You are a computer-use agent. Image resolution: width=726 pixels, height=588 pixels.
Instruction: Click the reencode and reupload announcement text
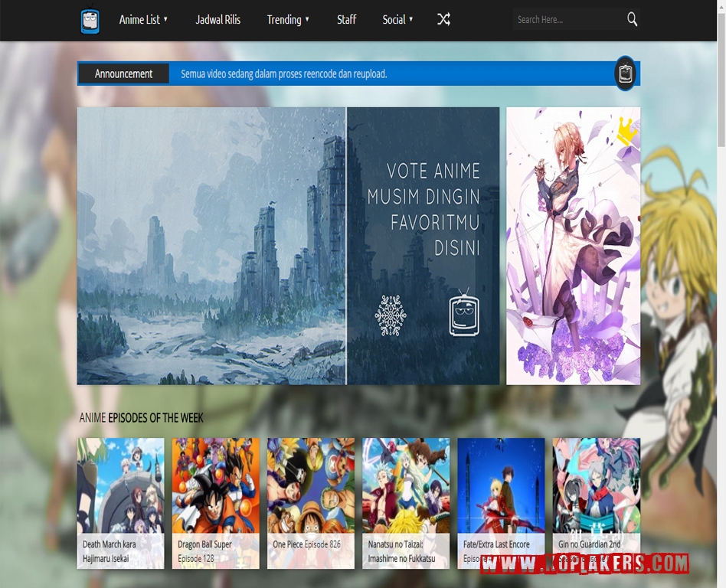click(x=284, y=74)
